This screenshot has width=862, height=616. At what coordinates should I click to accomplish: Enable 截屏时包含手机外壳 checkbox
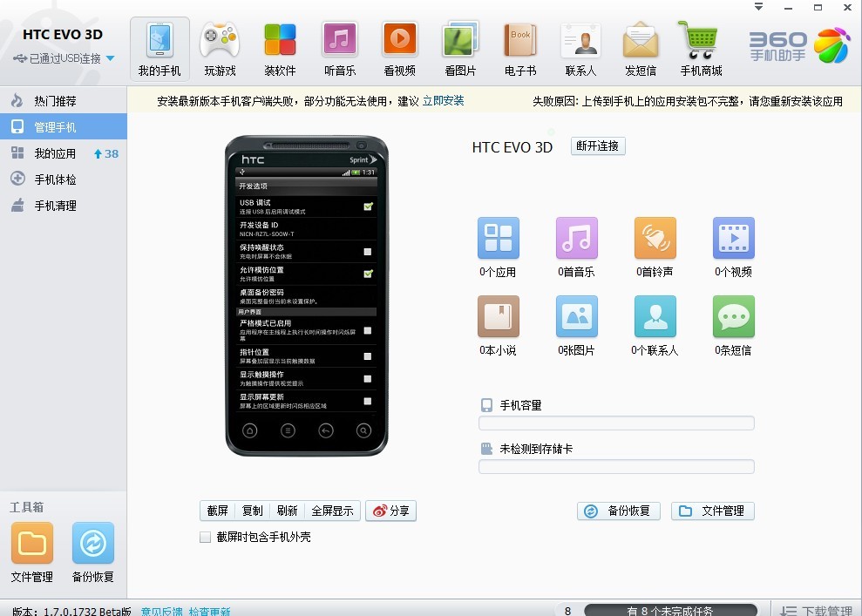[x=205, y=537]
